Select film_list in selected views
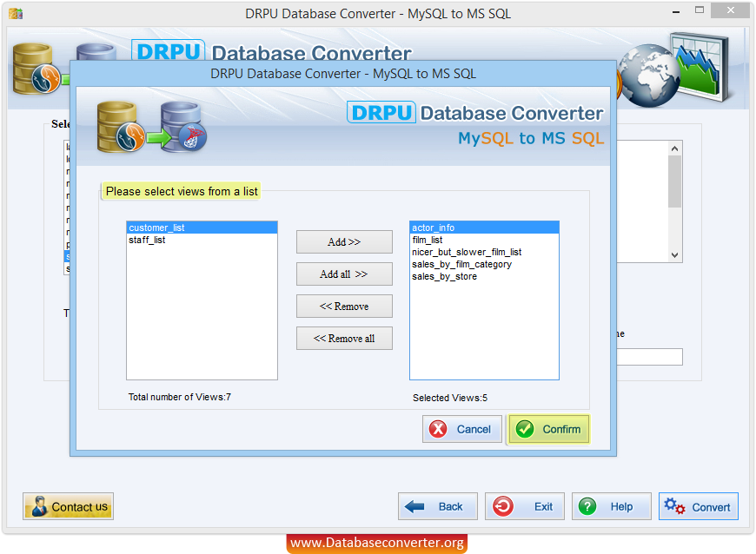 coord(484,240)
